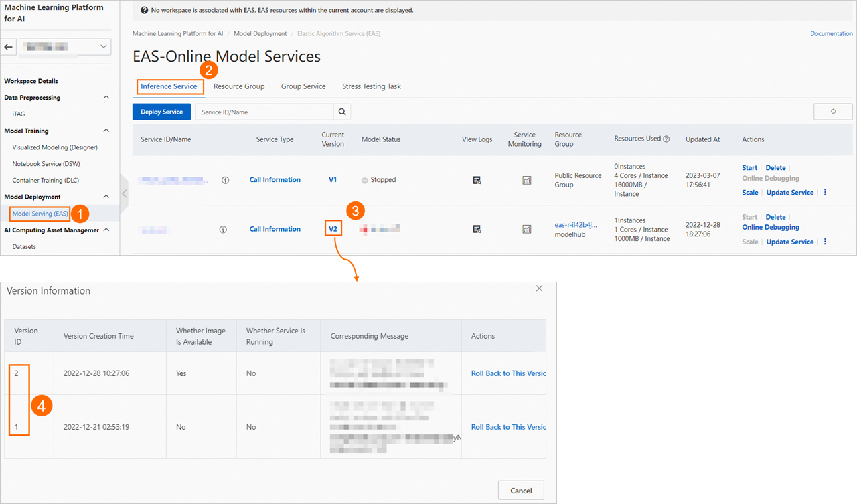Open Online Debugging for the modelhub service
857x504 pixels.
coord(771,228)
